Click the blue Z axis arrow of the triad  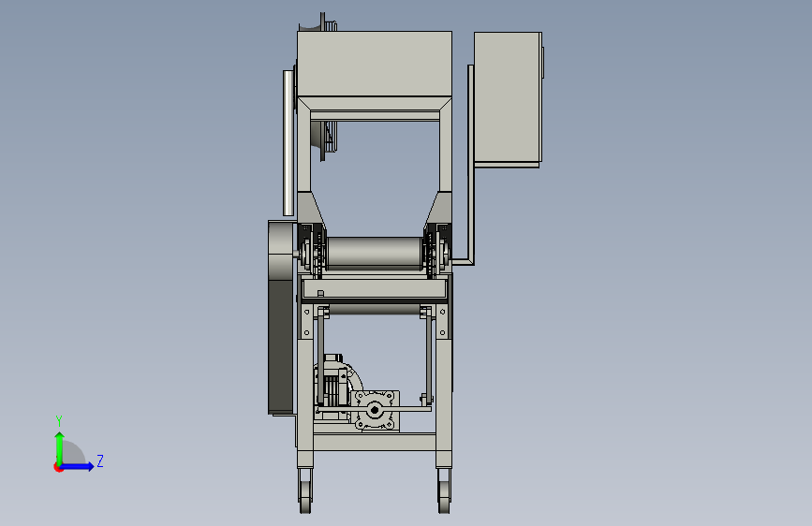click(78, 466)
